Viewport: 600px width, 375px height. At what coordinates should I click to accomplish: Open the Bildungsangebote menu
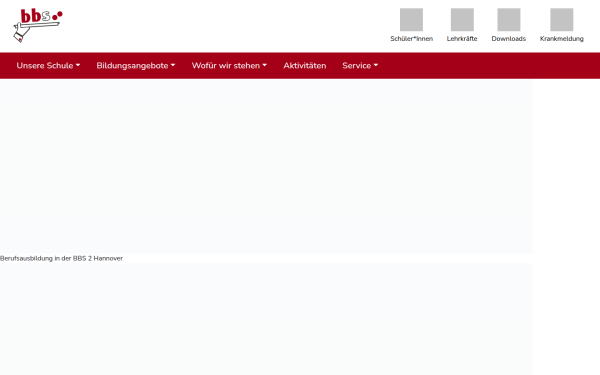click(x=135, y=65)
